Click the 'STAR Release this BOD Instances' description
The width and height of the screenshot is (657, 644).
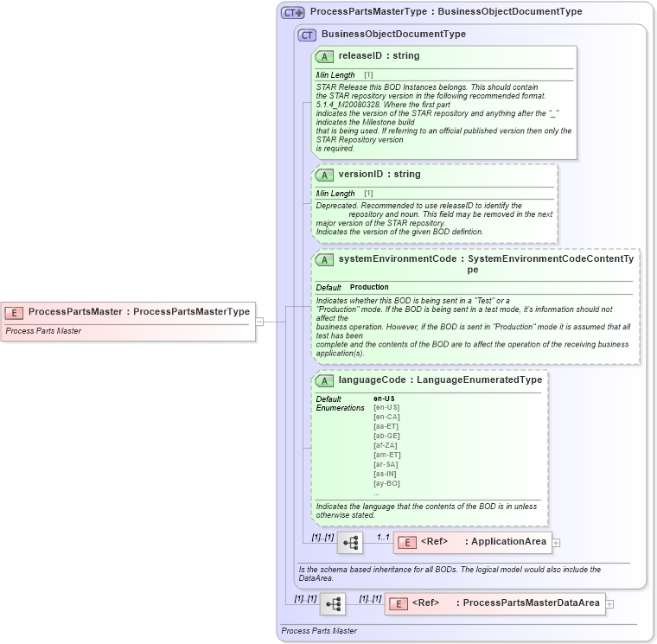tap(443, 118)
